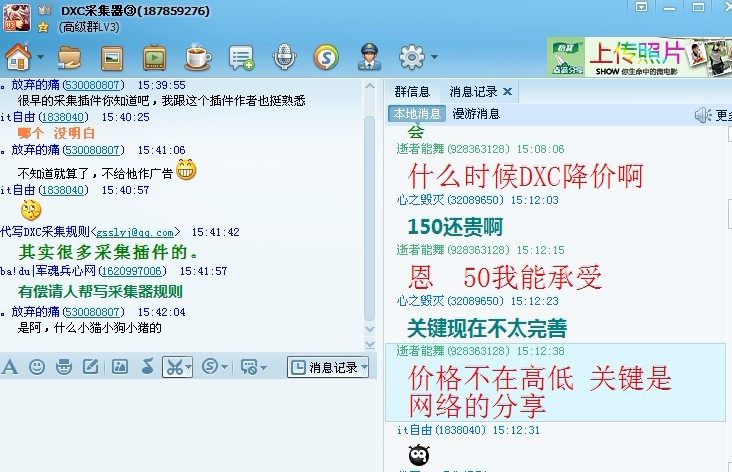This screenshot has height=472, width=732.
Task: Open the group bulletin post icon
Action: point(241,58)
